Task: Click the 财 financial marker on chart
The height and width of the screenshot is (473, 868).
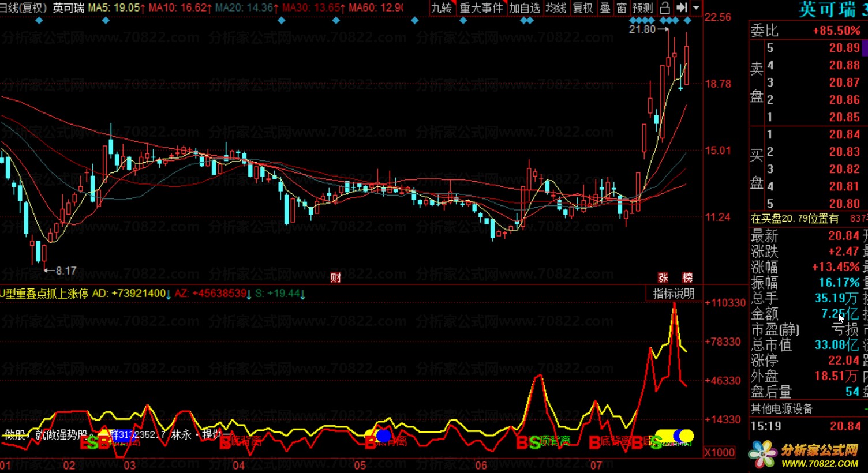Action: [335, 277]
